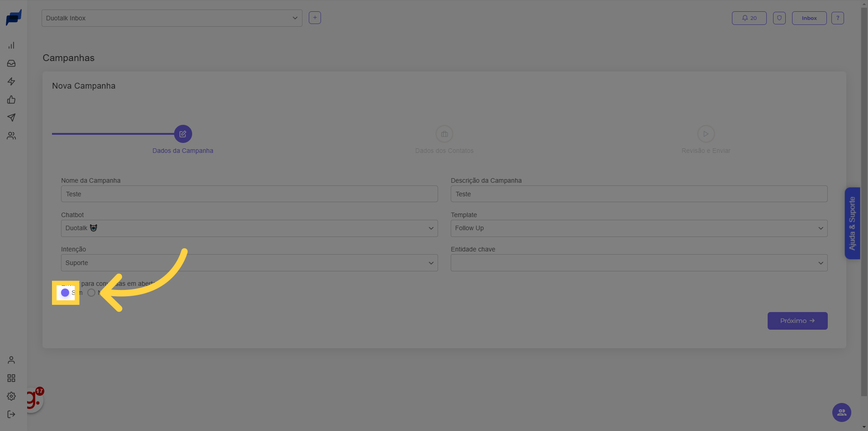Click the notifications button showing 20
The image size is (868, 431).
pyautogui.click(x=749, y=18)
